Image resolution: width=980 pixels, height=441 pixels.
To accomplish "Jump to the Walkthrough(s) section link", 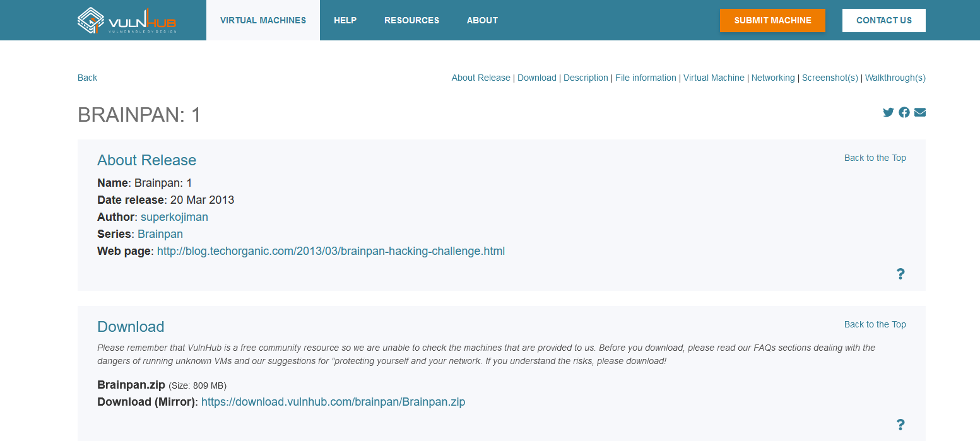I will (895, 78).
